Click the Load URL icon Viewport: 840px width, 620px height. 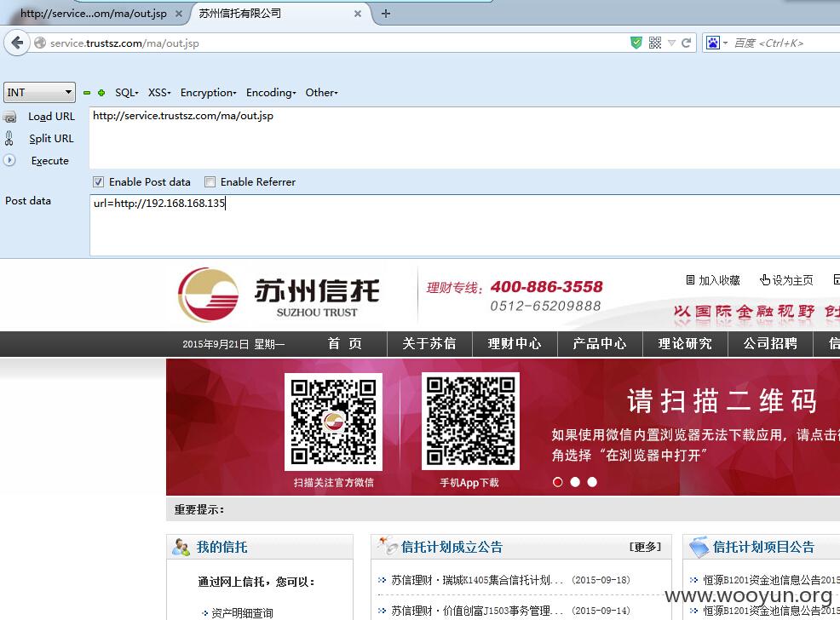point(9,117)
